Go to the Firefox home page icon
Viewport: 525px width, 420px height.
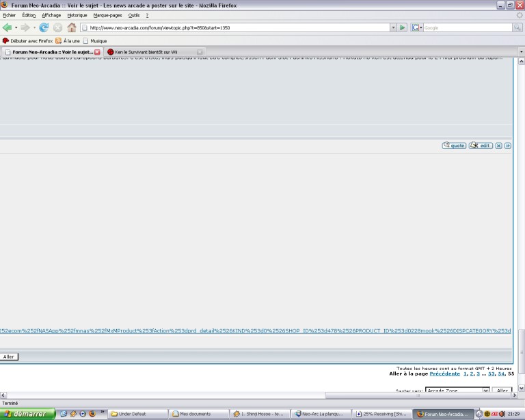71,27
